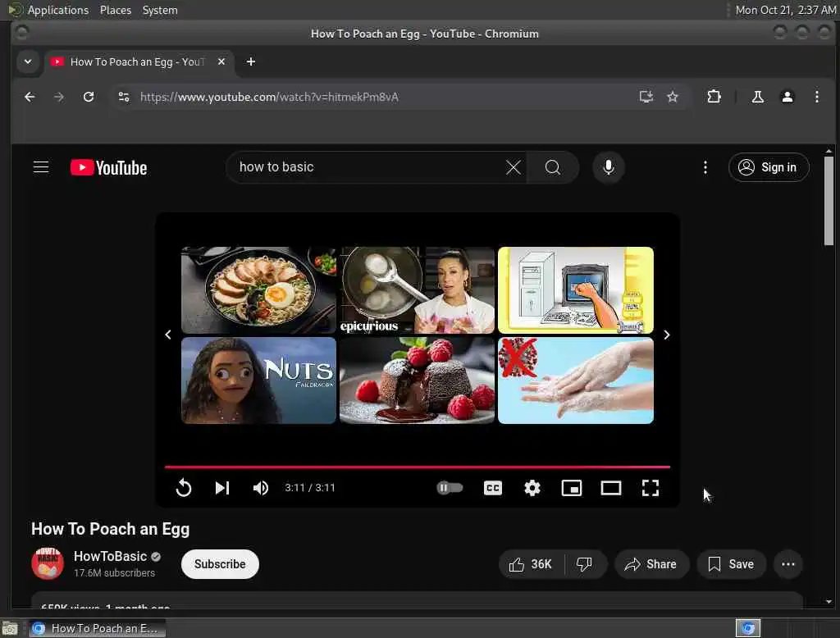Replay the video with the replay icon
The image size is (840, 638).
(183, 487)
